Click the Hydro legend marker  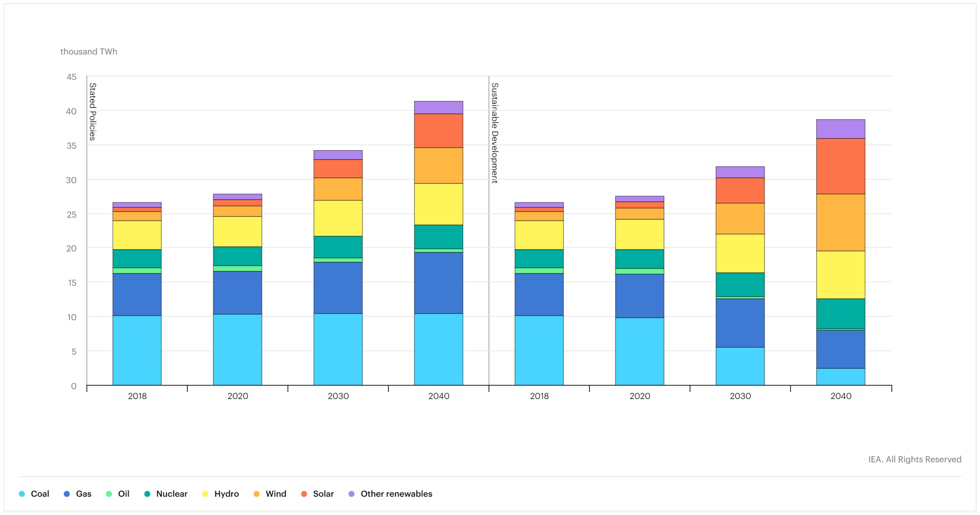point(205,494)
